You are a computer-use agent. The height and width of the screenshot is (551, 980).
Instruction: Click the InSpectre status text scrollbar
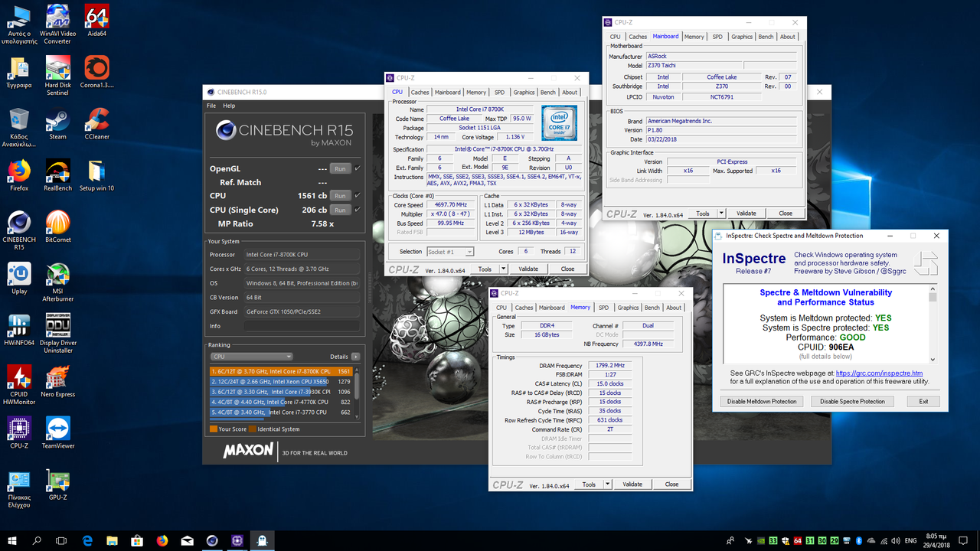933,326
